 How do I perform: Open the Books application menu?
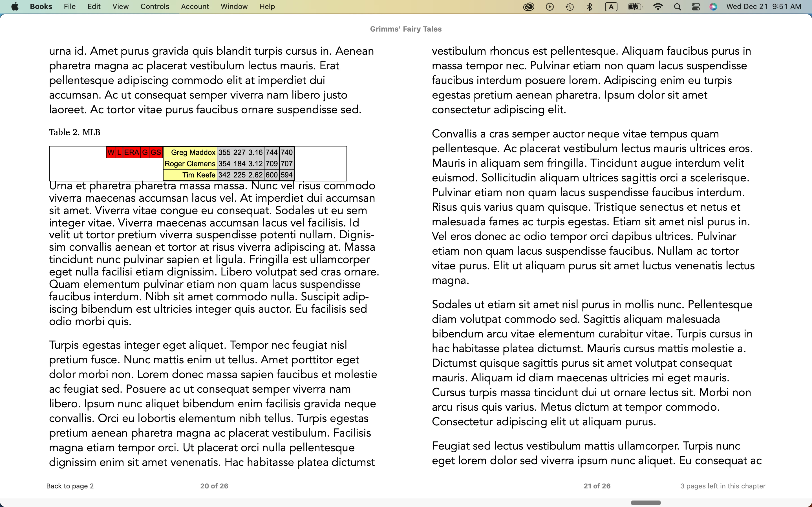pos(41,6)
